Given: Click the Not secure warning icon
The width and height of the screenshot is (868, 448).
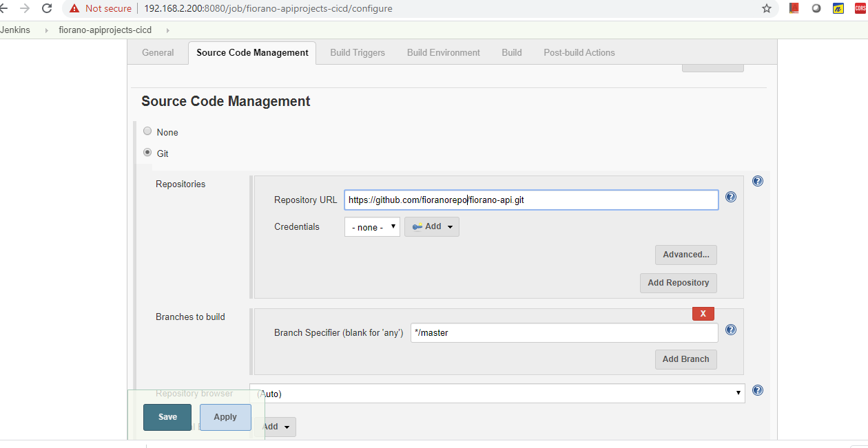Looking at the screenshot, I should 74,9.
